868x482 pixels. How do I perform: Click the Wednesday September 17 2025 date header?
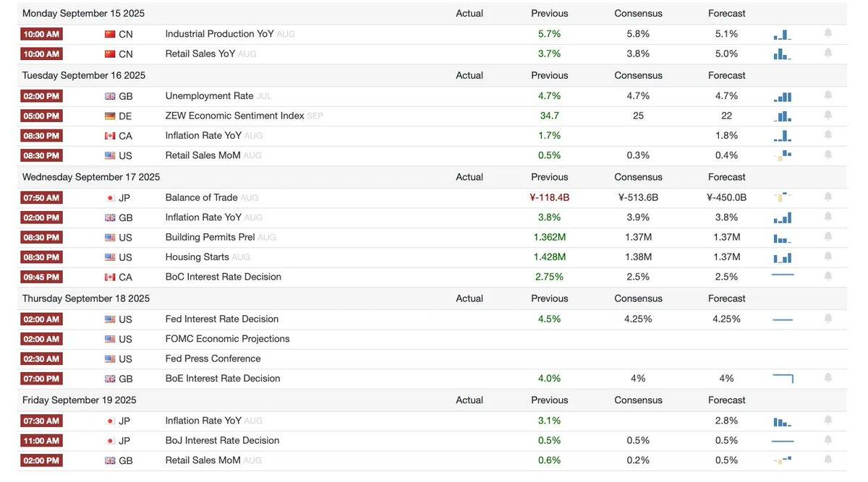pos(91,176)
